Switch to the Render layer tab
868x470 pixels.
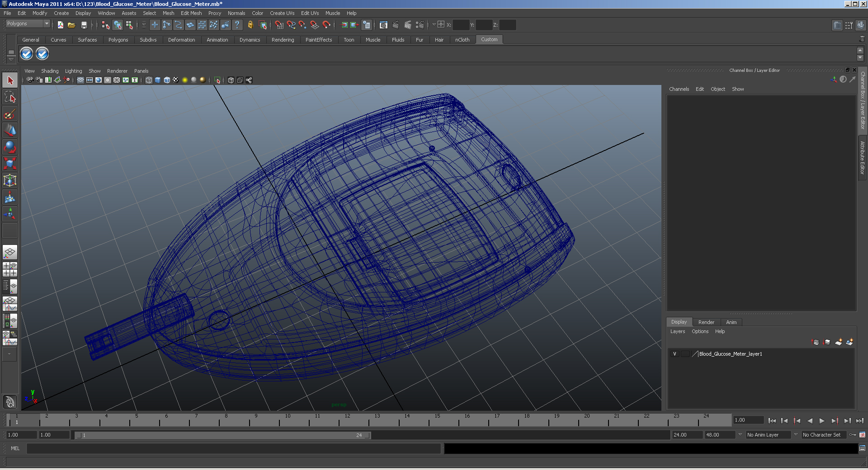[706, 322]
